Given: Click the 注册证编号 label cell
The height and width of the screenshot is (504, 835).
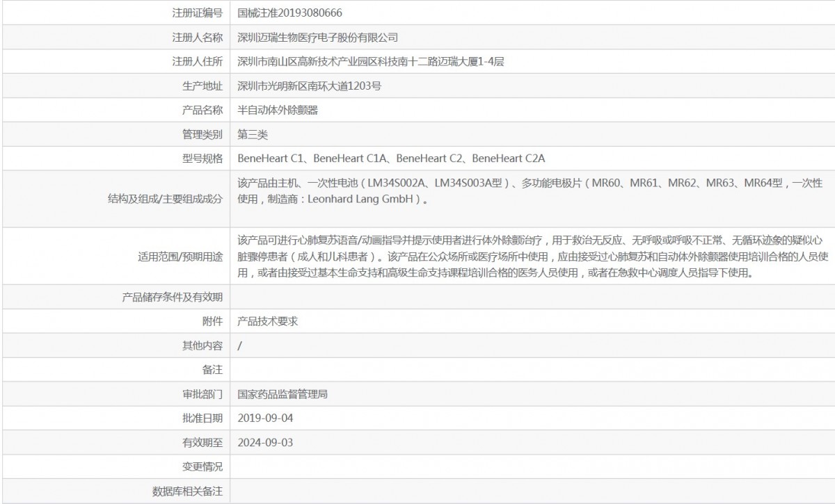Looking at the screenshot, I should coord(197,13).
